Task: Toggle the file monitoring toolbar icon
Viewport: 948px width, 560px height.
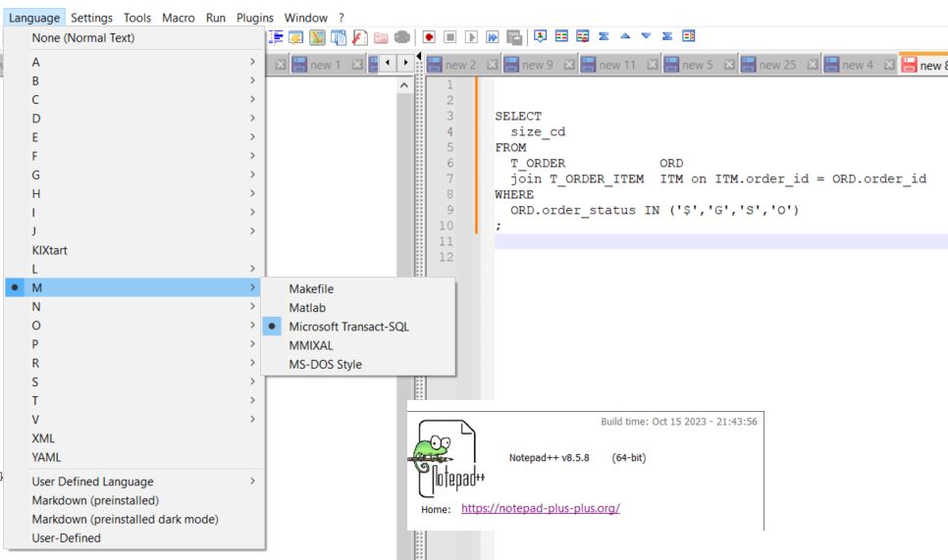Action: tap(401, 37)
